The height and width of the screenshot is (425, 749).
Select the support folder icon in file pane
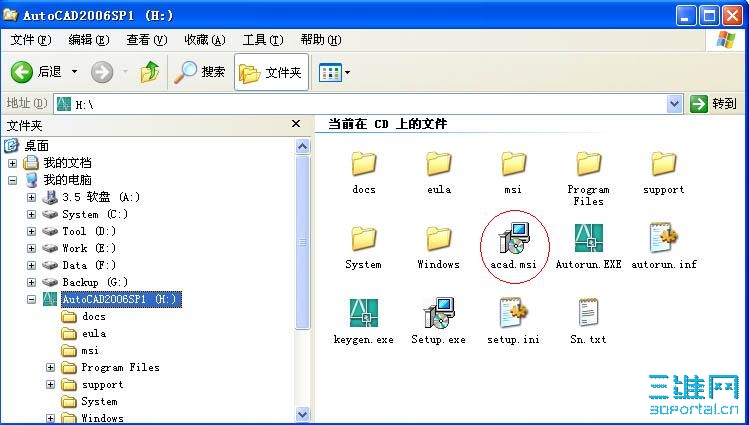pyautogui.click(x=663, y=164)
